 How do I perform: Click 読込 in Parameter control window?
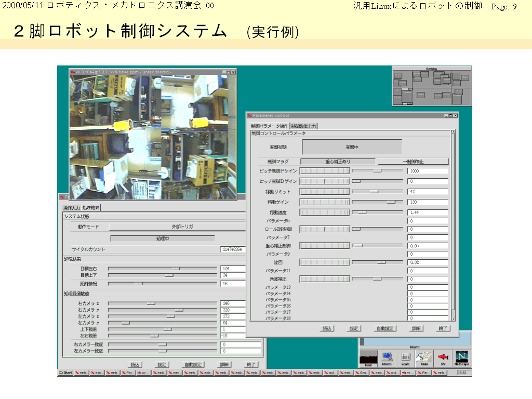coord(327,328)
